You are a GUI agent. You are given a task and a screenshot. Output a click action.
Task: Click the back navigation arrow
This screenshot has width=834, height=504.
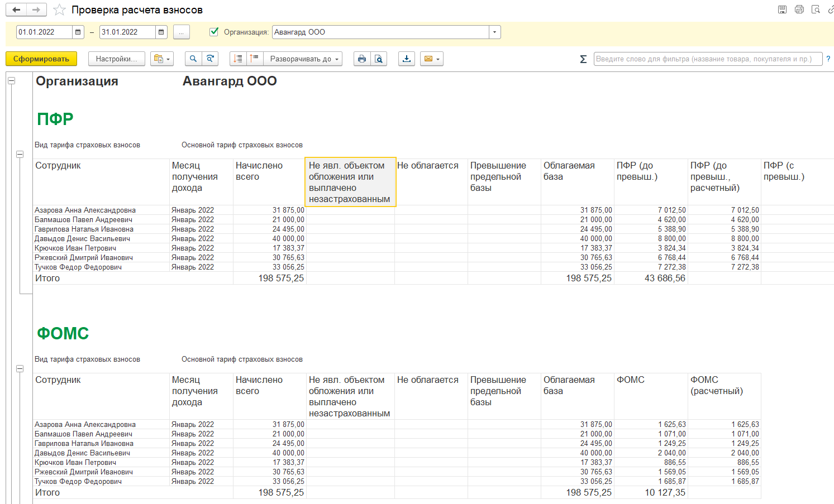16,9
